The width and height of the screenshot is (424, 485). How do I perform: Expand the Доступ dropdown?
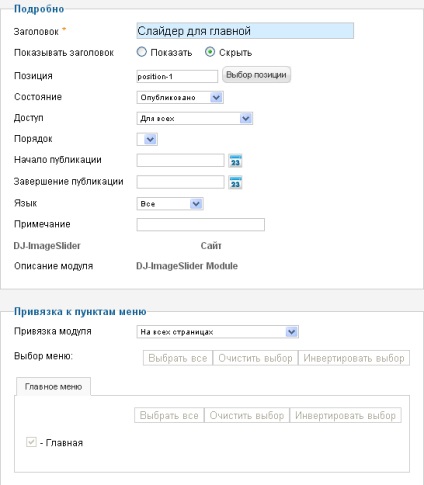coord(195,118)
